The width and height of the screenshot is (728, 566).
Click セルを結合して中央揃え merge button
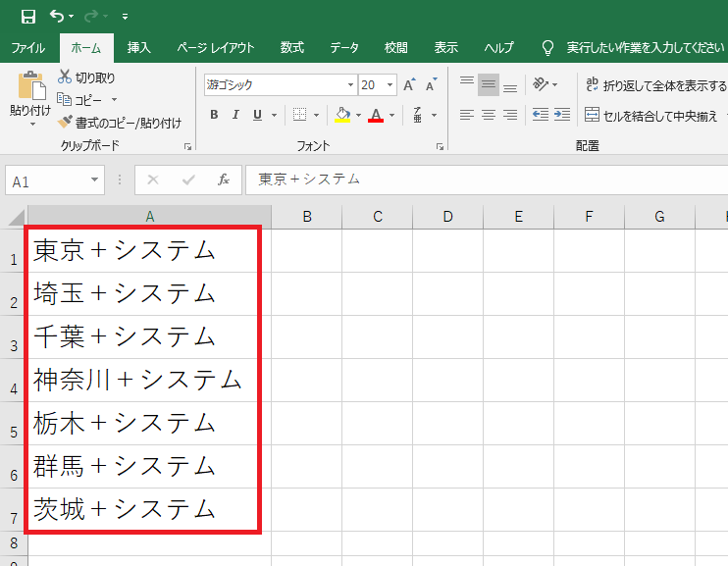(650, 115)
